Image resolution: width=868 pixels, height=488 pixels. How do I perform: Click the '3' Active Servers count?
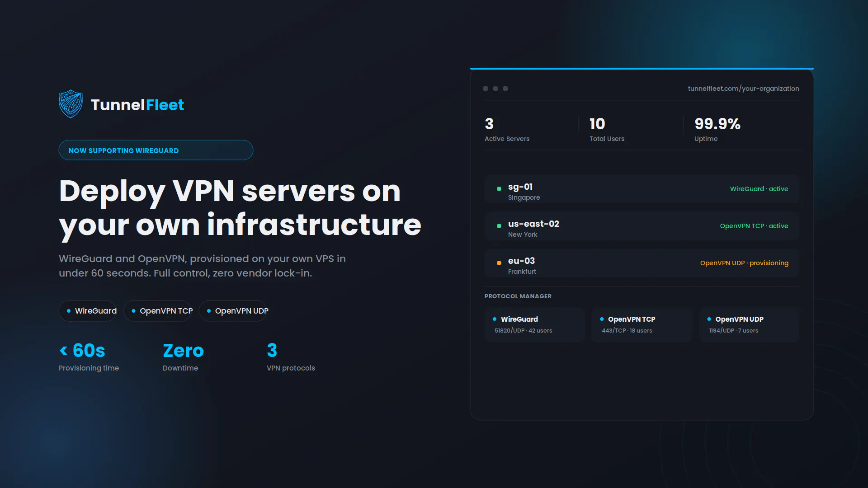pyautogui.click(x=489, y=124)
